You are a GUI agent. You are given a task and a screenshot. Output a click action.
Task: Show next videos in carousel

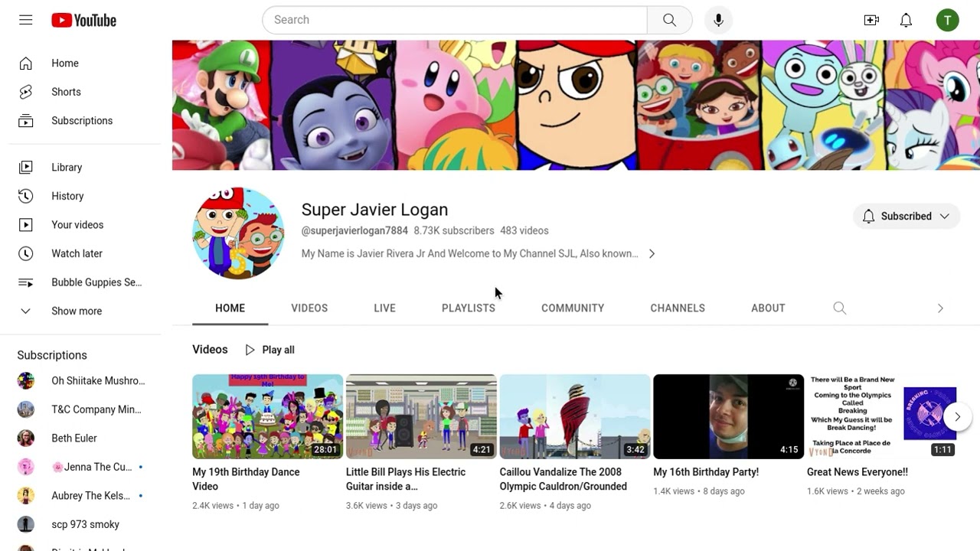click(x=957, y=417)
